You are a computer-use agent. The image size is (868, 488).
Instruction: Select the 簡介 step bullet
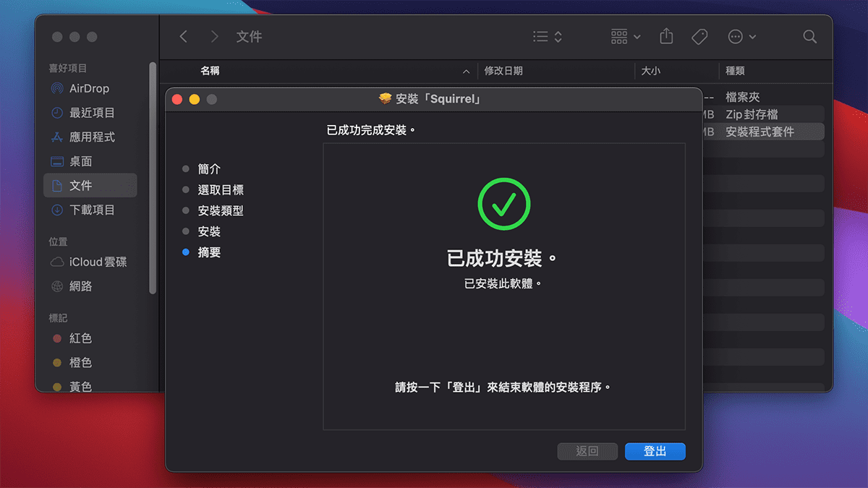[x=208, y=168]
